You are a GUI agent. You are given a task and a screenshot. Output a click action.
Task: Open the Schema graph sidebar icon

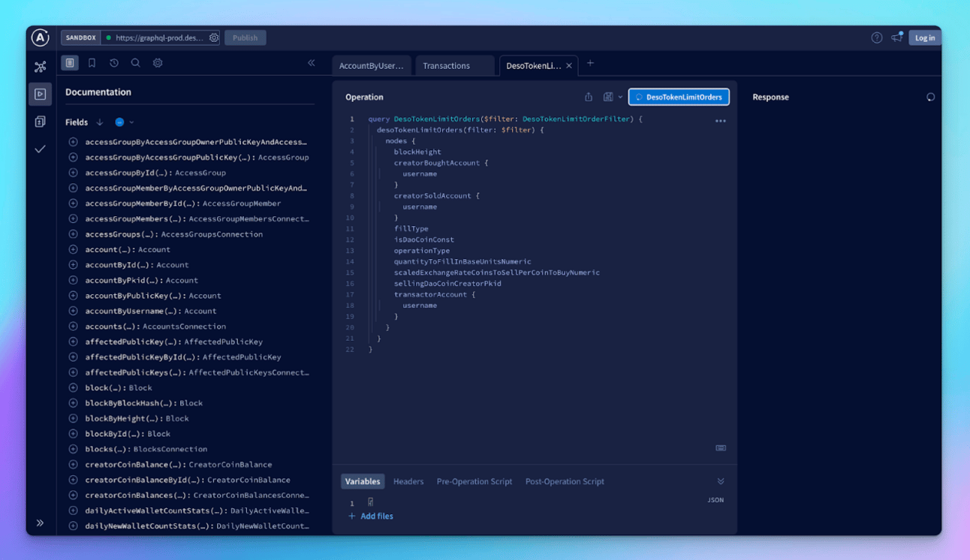(41, 67)
